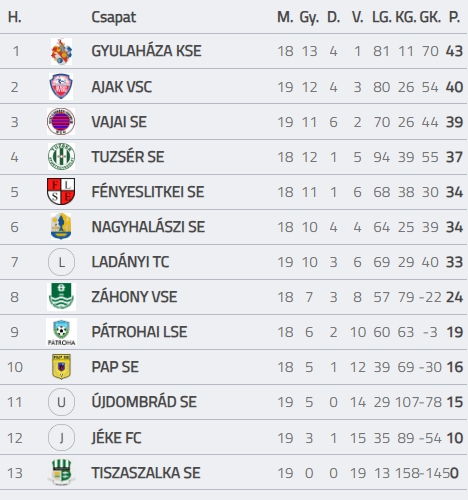Viewport: 468px width, 500px height.
Task: Open the Tiszaszalka SE green striped crest
Action: 61,472
